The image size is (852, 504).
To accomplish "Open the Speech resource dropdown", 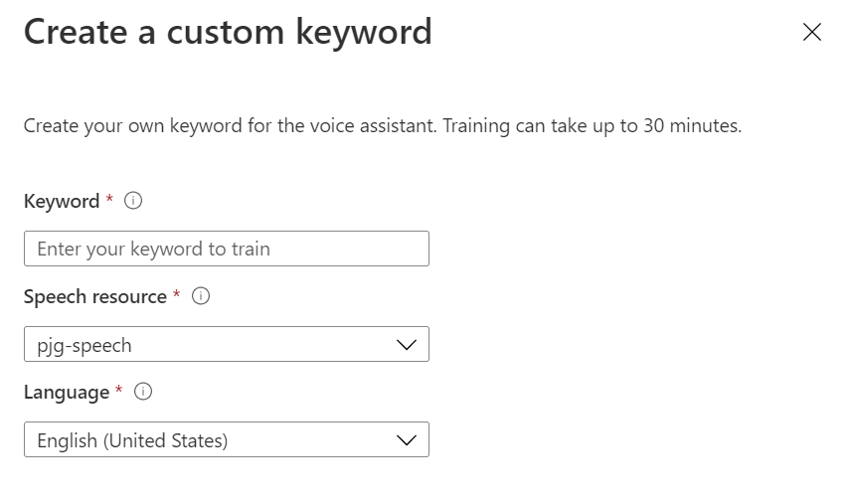I will click(227, 344).
